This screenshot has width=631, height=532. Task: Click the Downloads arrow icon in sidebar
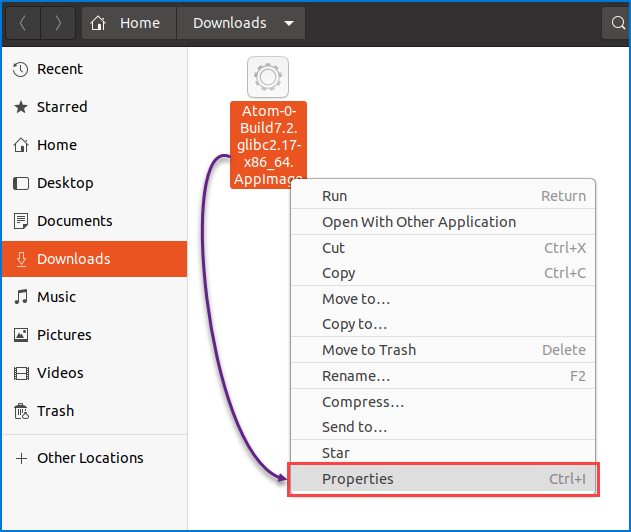coord(21,259)
